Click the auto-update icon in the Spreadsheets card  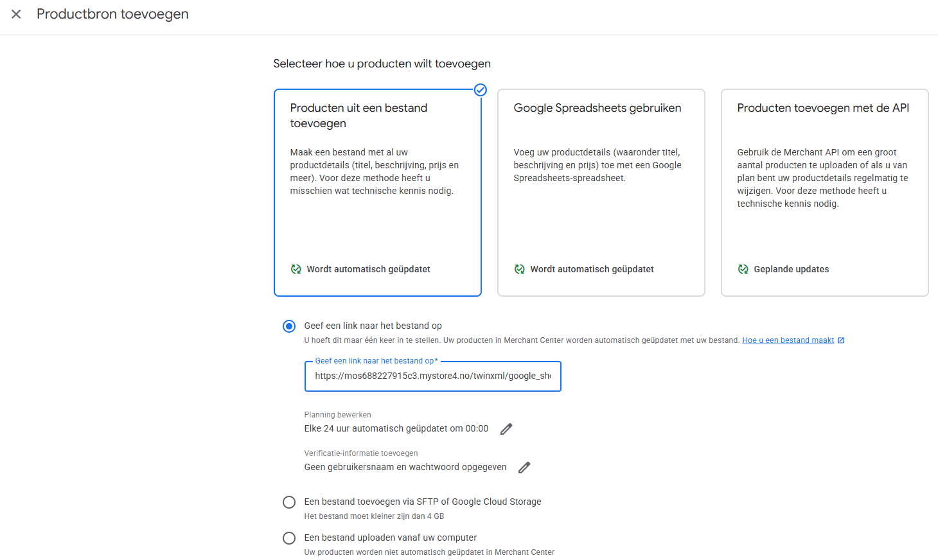[519, 269]
